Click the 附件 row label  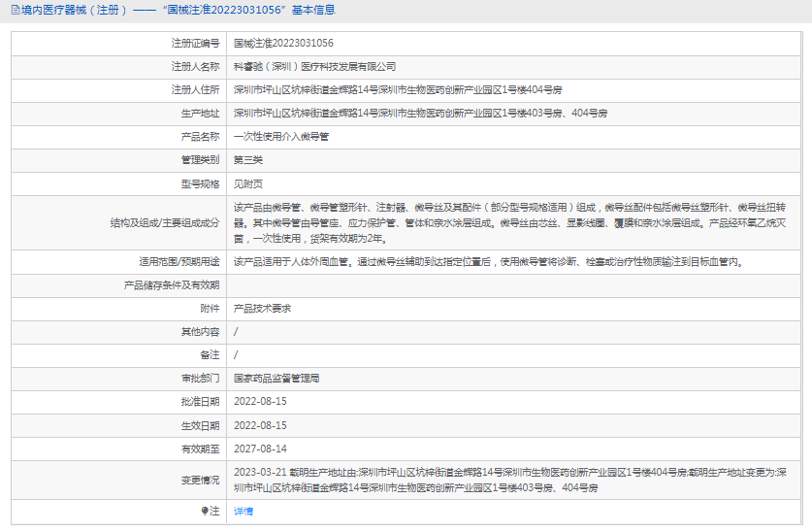point(210,308)
